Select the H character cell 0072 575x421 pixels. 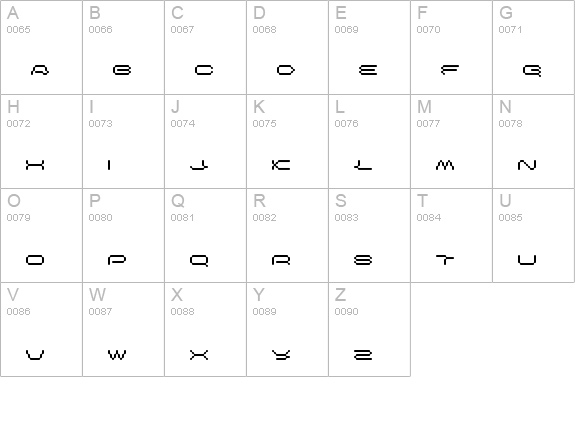(41, 142)
